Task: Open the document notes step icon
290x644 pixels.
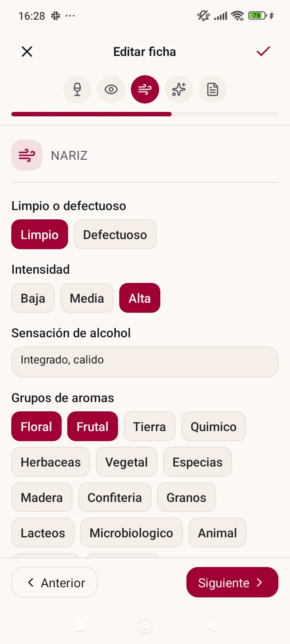Action: tap(213, 89)
